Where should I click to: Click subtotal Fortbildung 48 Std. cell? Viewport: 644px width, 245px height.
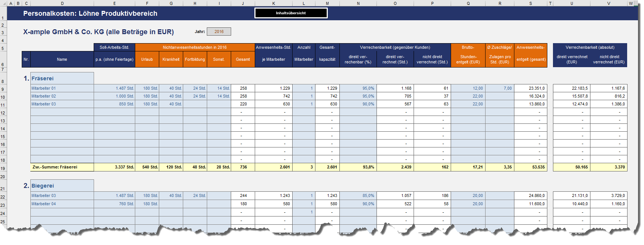pos(195,167)
